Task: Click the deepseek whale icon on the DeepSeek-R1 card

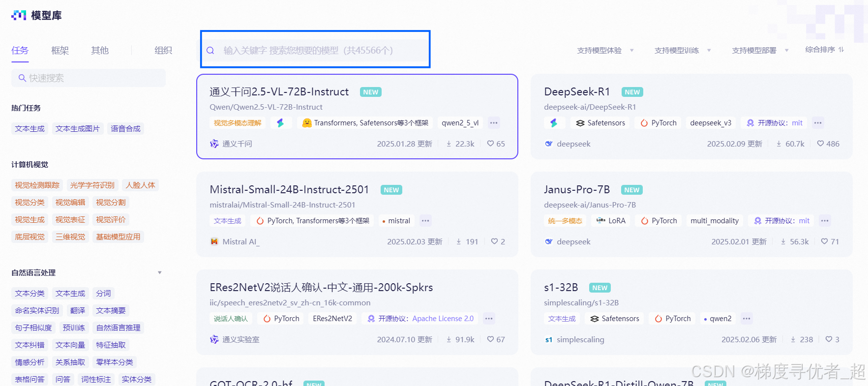Action: click(549, 144)
